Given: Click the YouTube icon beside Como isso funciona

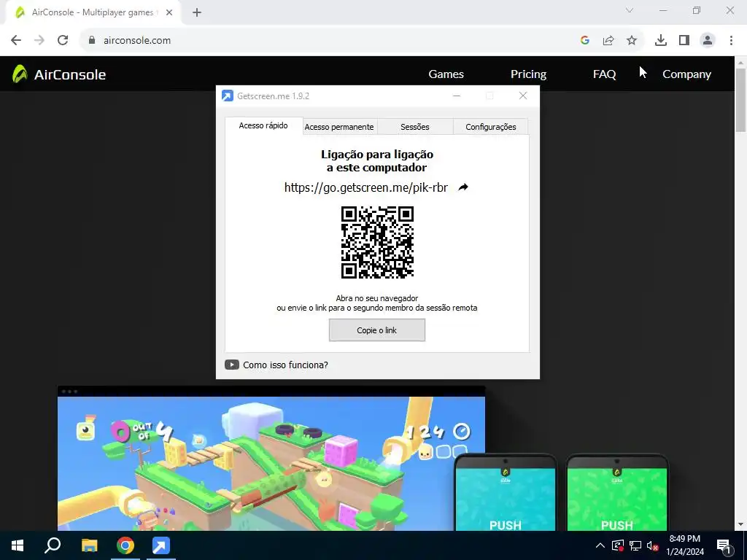Looking at the screenshot, I should coord(232,365).
